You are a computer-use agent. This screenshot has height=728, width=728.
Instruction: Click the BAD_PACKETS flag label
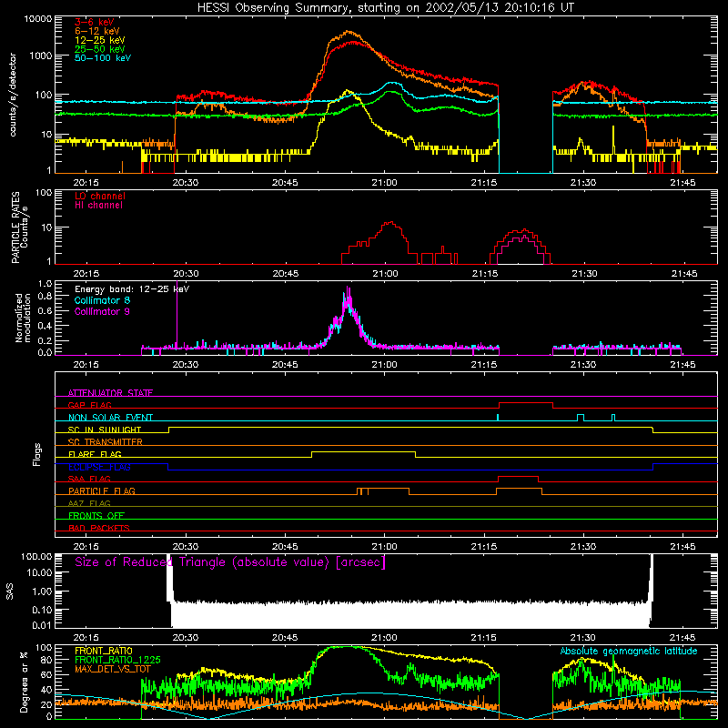coord(99,528)
